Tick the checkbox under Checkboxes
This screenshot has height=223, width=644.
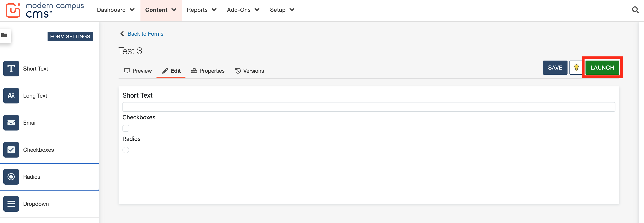[x=126, y=128]
